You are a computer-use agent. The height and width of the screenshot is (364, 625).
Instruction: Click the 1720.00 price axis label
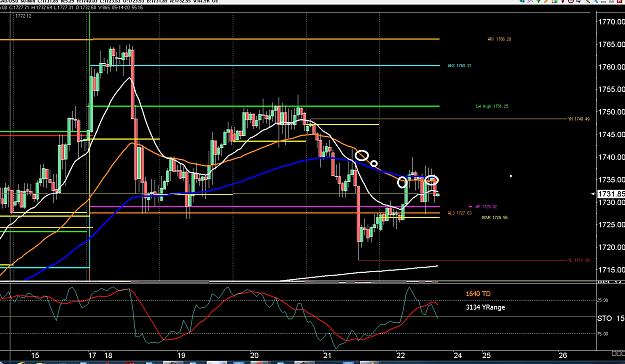coord(611,248)
